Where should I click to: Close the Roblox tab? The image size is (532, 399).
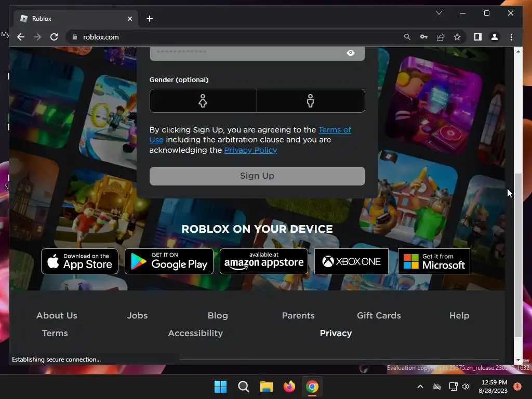(129, 19)
